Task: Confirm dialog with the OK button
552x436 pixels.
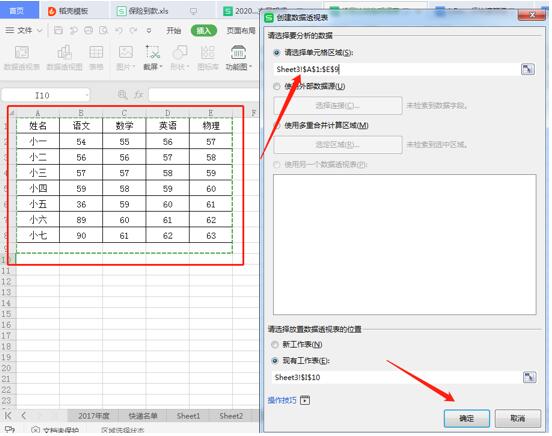Action: [x=466, y=418]
